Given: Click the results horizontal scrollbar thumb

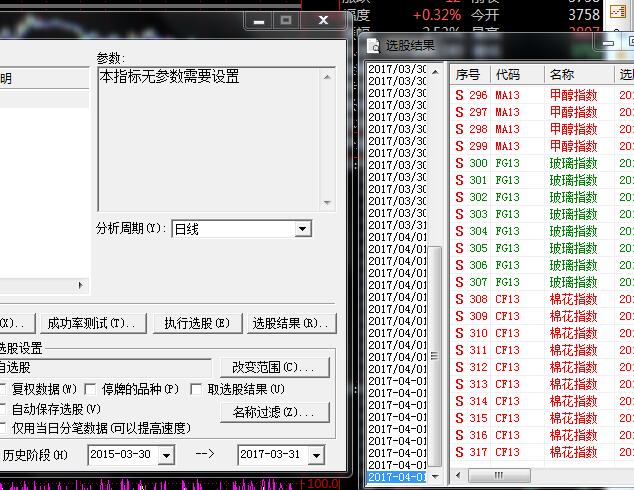Looking at the screenshot, I should (499, 475).
